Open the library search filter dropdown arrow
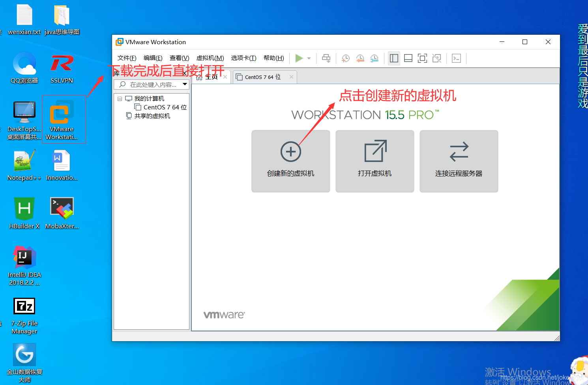Screen dimensions: 588x385 pos(185,84)
